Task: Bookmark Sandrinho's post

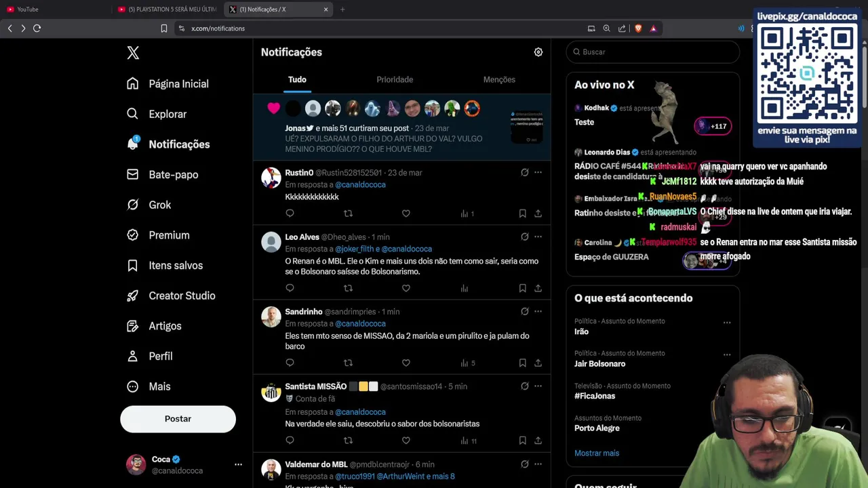Action: (x=522, y=363)
